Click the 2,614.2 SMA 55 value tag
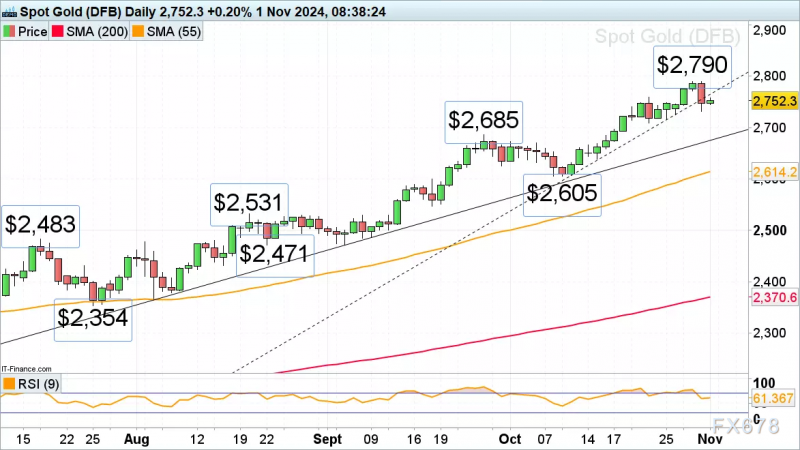This screenshot has height=450, width=800. pyautogui.click(x=774, y=172)
